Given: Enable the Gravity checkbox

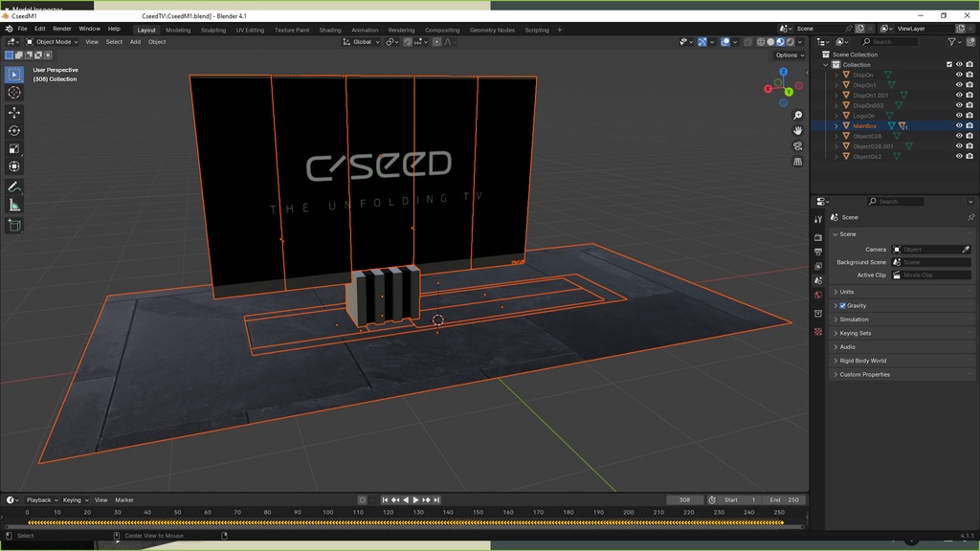Looking at the screenshot, I should pyautogui.click(x=842, y=306).
